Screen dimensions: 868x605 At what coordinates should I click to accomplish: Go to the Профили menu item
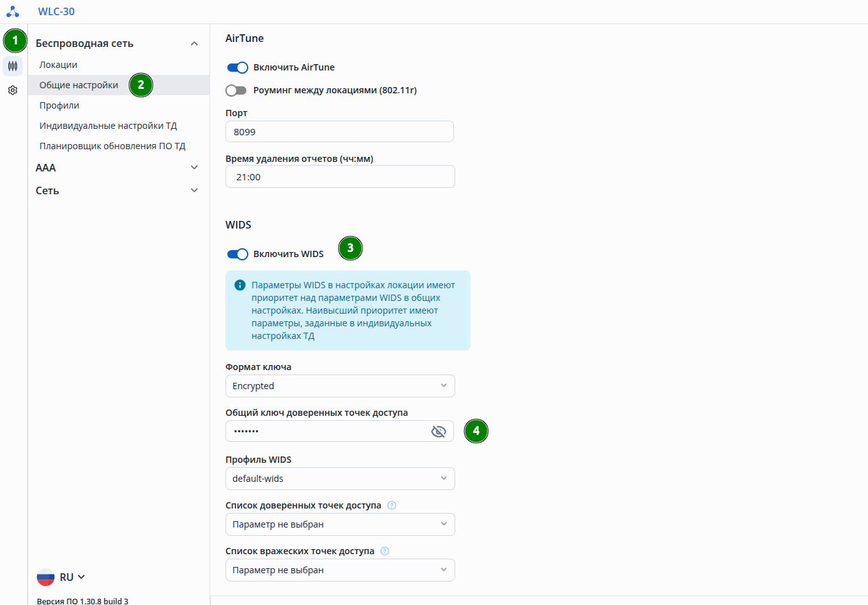coord(59,105)
